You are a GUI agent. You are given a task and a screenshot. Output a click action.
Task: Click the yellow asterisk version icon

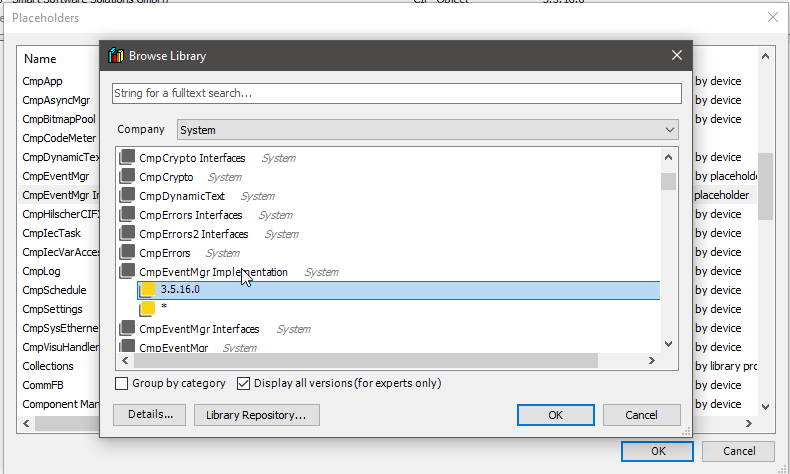tap(147, 309)
